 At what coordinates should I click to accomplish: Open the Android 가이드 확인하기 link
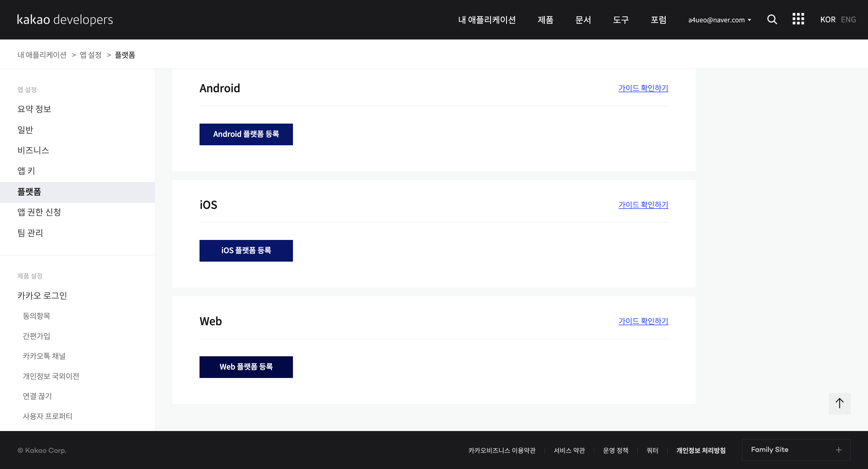(x=643, y=88)
